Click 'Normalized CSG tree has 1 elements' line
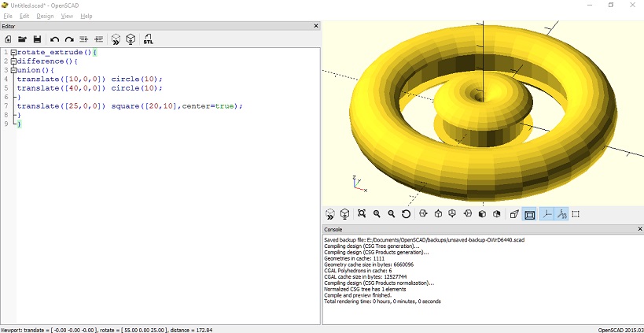The image size is (644, 333). tap(365, 289)
